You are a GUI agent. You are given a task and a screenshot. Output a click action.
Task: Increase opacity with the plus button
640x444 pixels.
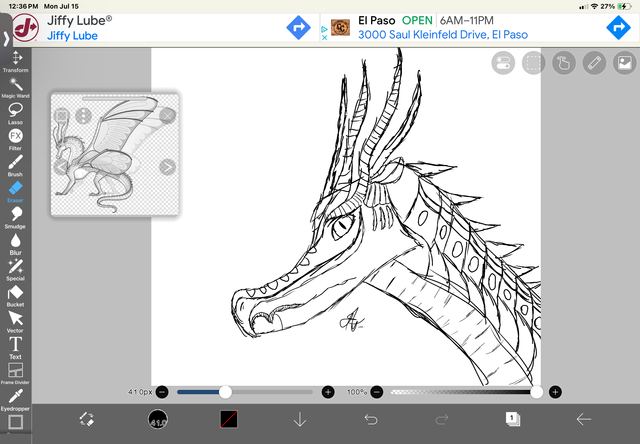pos(555,392)
